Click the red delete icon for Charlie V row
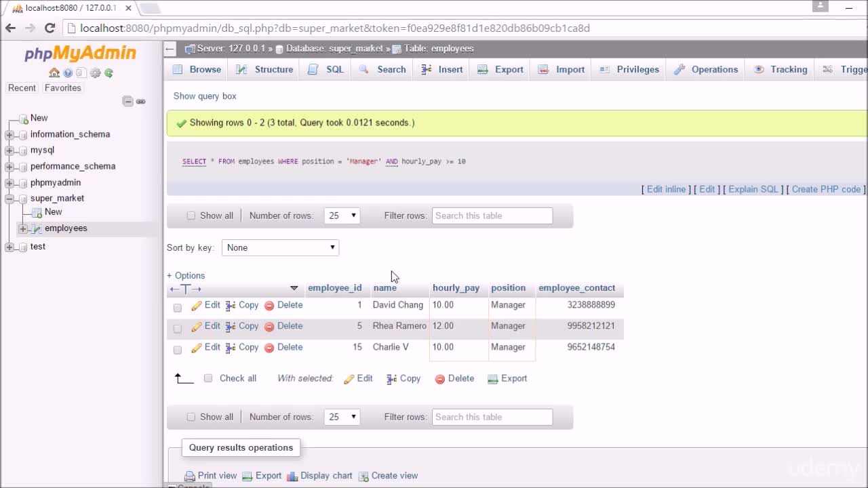 click(269, 348)
